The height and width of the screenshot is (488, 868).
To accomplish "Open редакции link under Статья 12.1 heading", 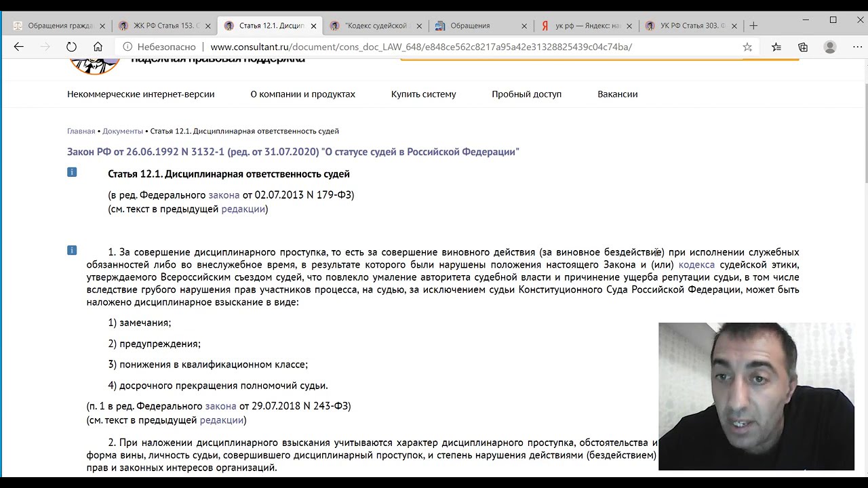I will point(243,209).
